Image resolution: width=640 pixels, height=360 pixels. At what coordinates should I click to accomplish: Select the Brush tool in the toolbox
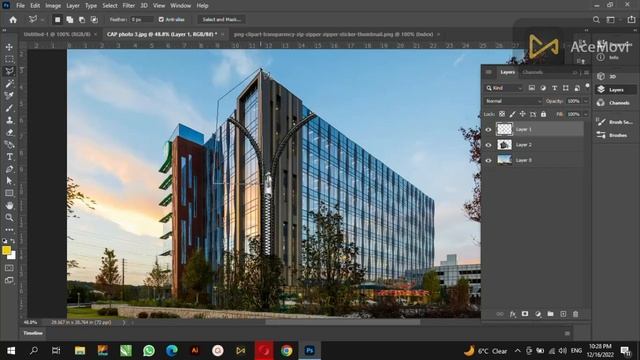pyautogui.click(x=9, y=108)
